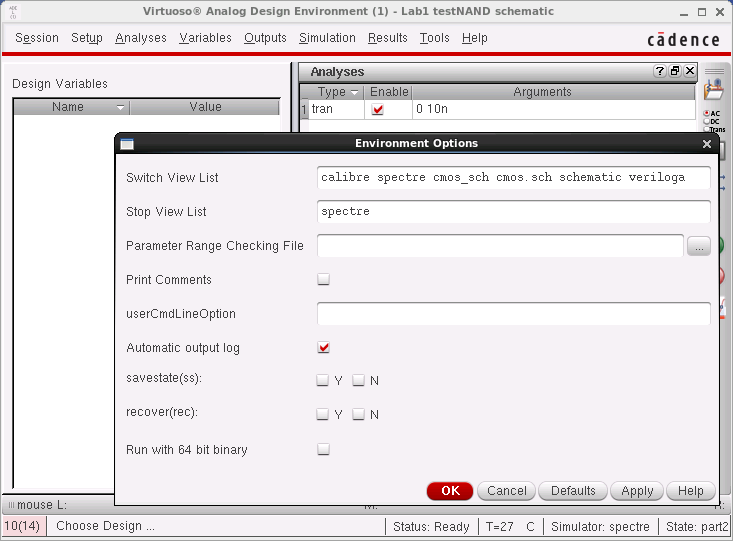
Task: Close the Analyses panel
Action: pyautogui.click(x=690, y=71)
